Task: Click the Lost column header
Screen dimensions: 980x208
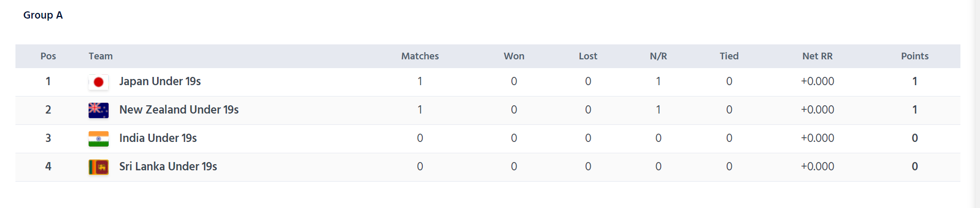Action: [x=588, y=56]
